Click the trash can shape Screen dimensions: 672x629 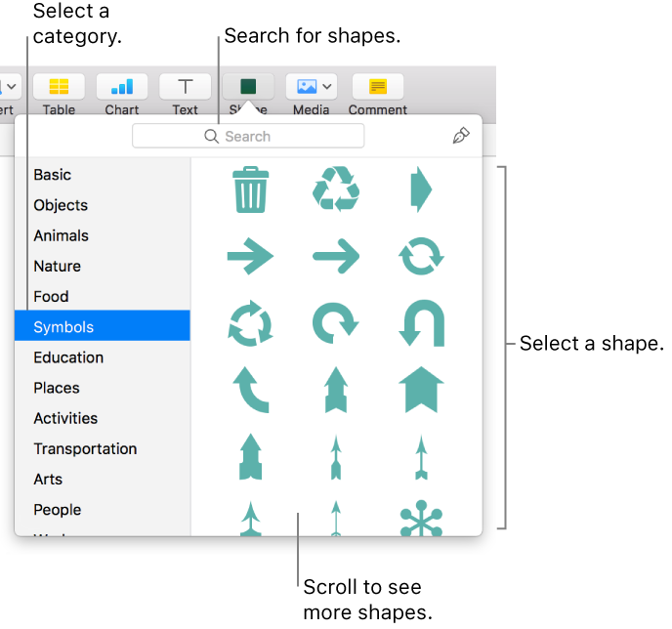250,189
